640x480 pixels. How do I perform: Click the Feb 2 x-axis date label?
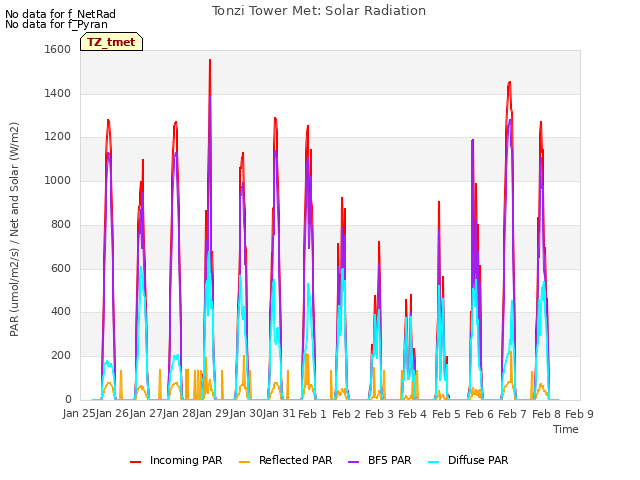(346, 414)
